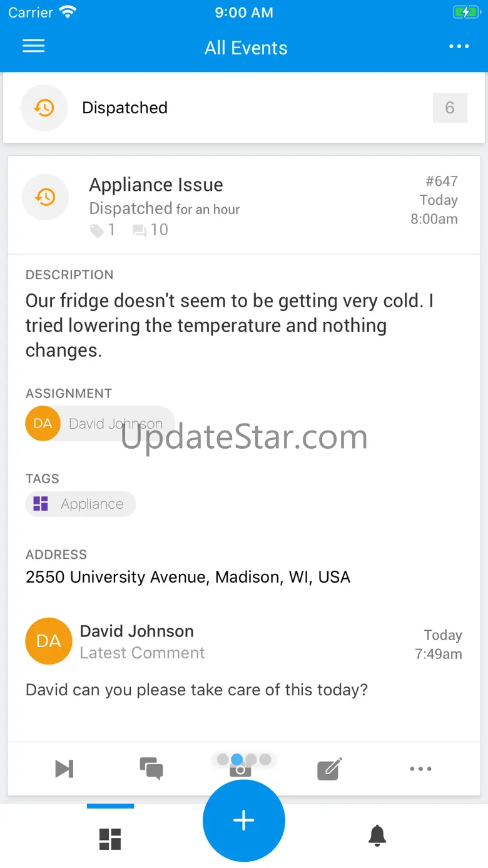This screenshot has width=488, height=868.
Task: Open the header more options menu
Action: pos(459,47)
